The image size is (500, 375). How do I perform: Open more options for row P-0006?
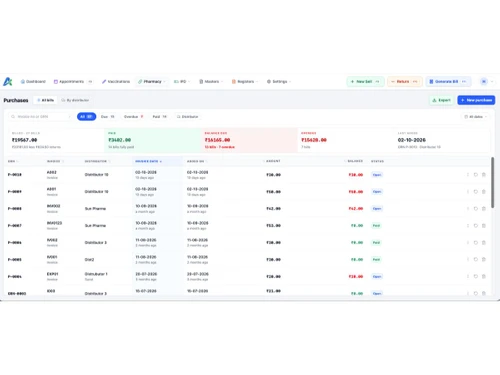click(x=468, y=243)
